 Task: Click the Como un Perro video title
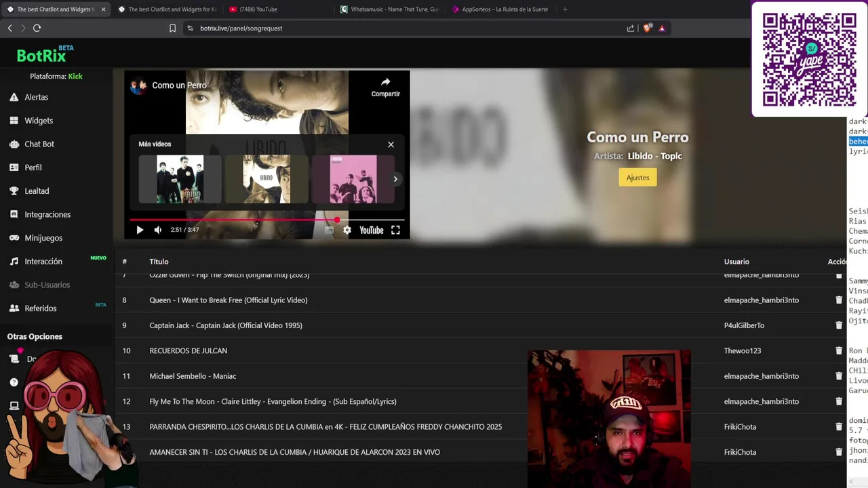click(179, 85)
